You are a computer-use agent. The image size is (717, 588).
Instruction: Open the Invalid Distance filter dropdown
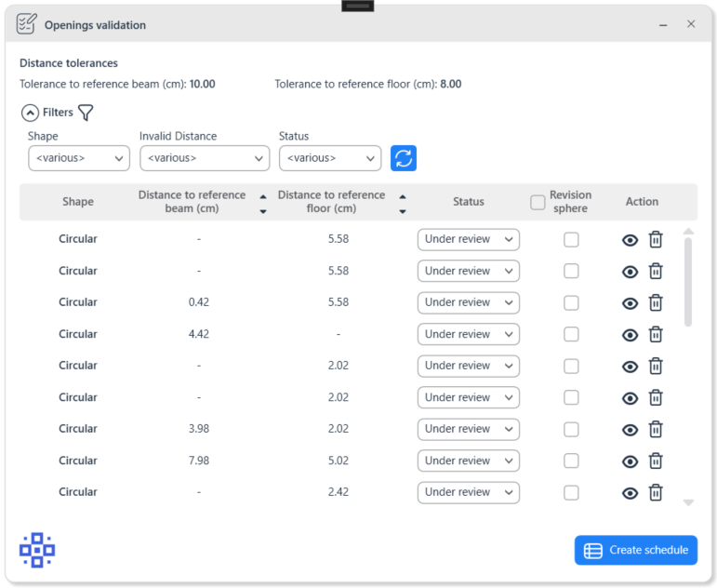pos(205,158)
